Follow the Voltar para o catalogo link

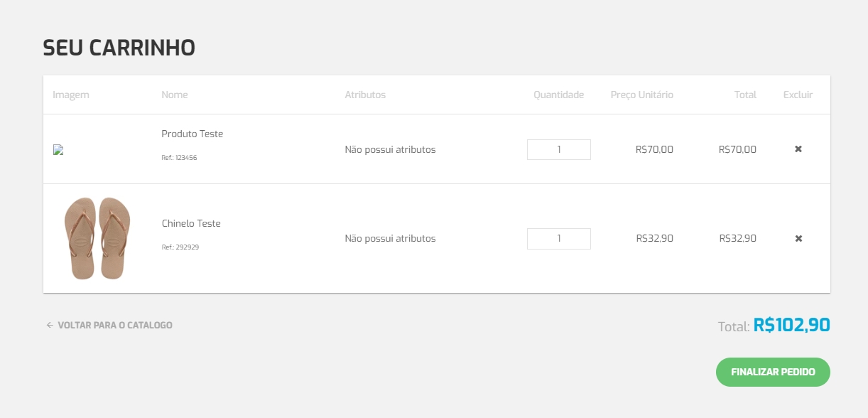(x=114, y=326)
